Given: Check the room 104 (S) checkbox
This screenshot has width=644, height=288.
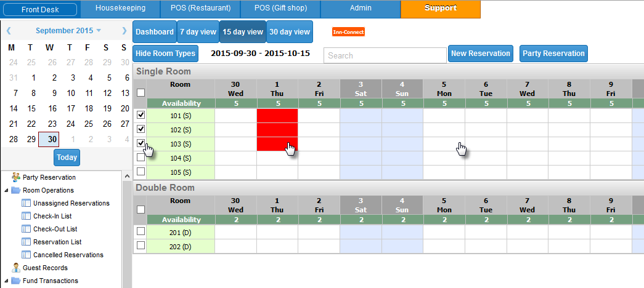Looking at the screenshot, I should point(141,158).
